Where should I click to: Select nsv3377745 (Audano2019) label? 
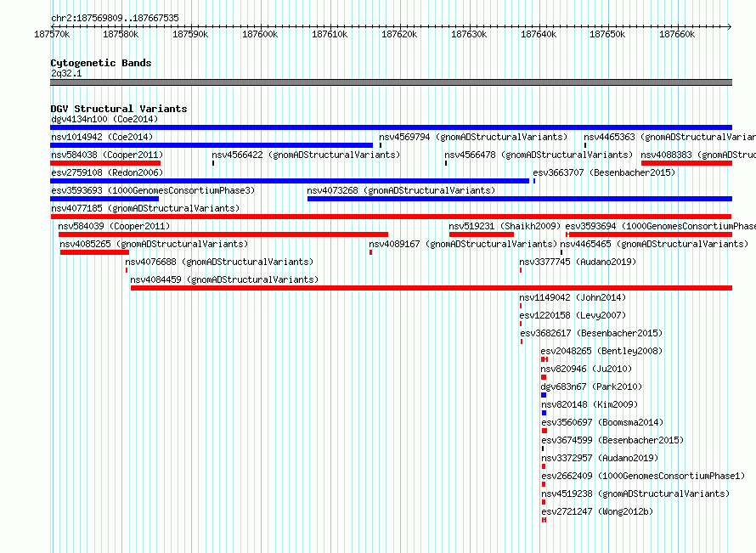pyautogui.click(x=578, y=262)
